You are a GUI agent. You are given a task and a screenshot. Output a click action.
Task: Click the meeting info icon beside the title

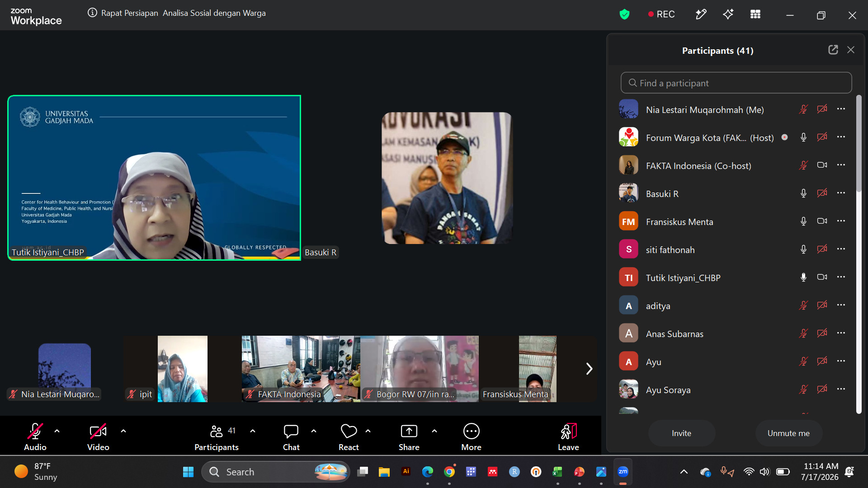(92, 13)
